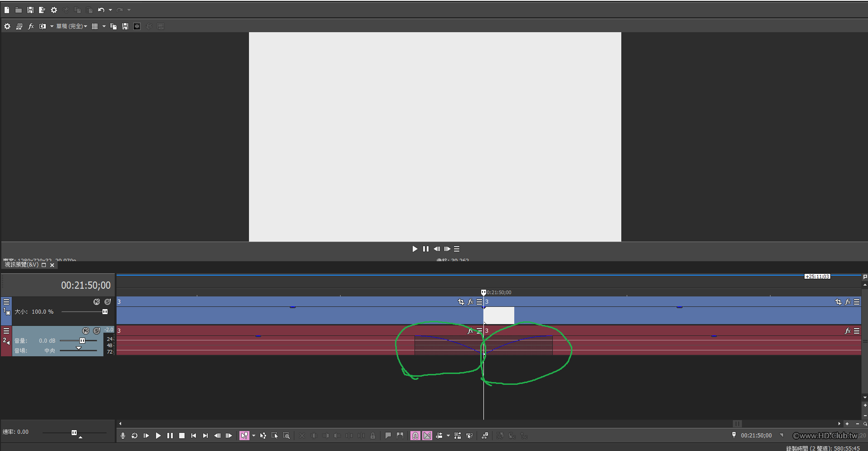This screenshot has height=451, width=868.
Task: Click the Undo arrow icon
Action: pos(101,10)
